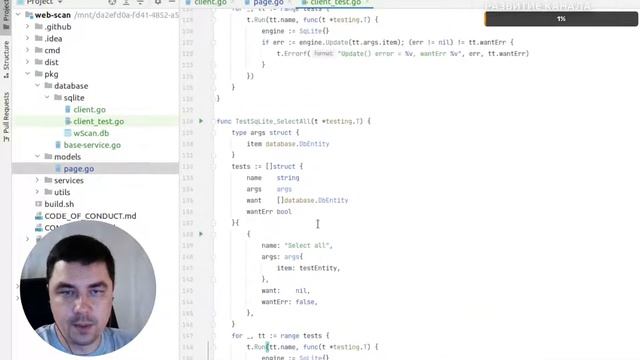Open client_test.go in the project tree
The height and width of the screenshot is (360, 640).
coord(98,121)
